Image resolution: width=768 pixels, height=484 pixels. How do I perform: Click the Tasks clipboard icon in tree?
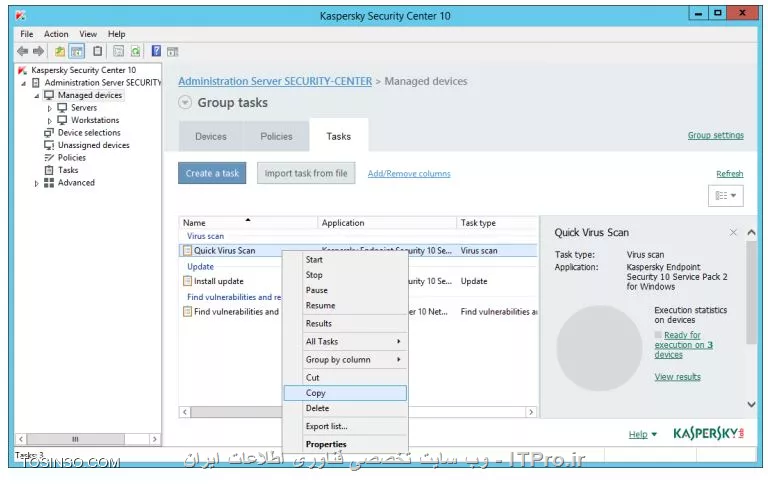pos(48,170)
